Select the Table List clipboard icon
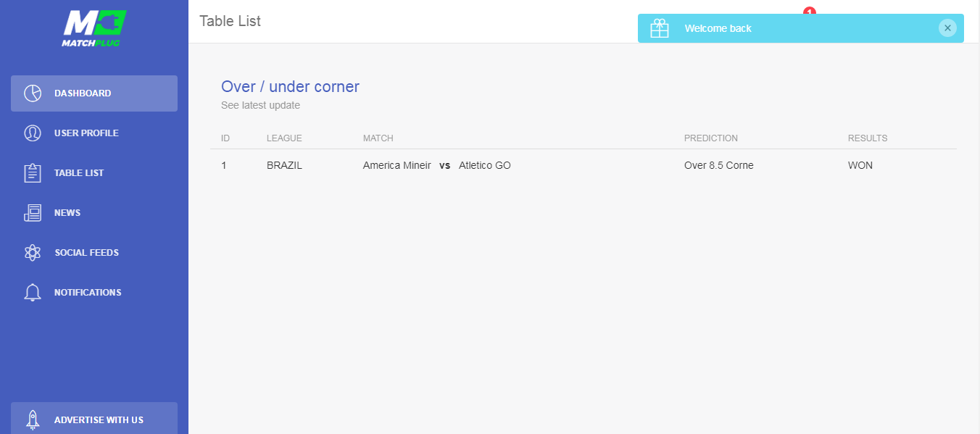This screenshot has width=980, height=434. pos(33,173)
